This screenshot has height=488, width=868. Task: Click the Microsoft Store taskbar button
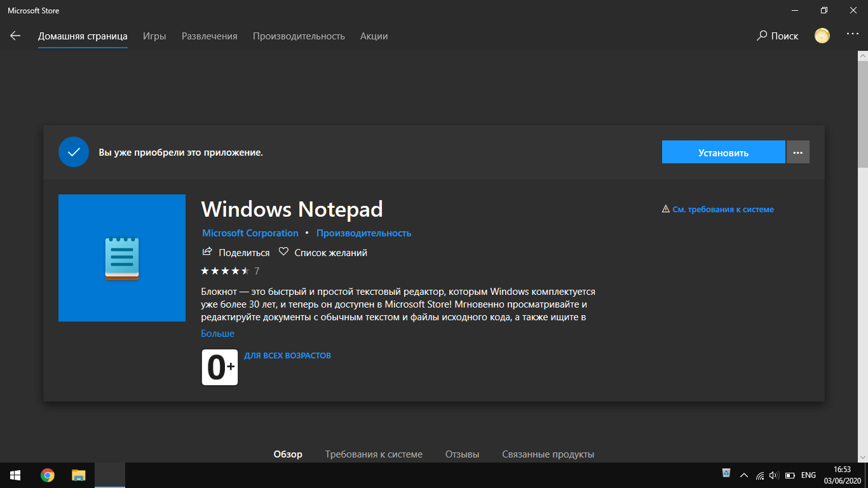click(x=110, y=475)
